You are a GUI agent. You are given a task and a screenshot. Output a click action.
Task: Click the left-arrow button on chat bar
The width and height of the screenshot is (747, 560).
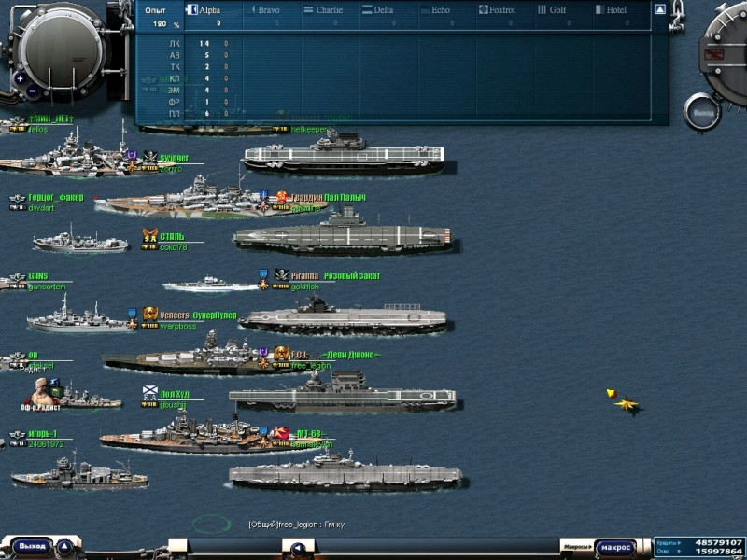point(298,549)
